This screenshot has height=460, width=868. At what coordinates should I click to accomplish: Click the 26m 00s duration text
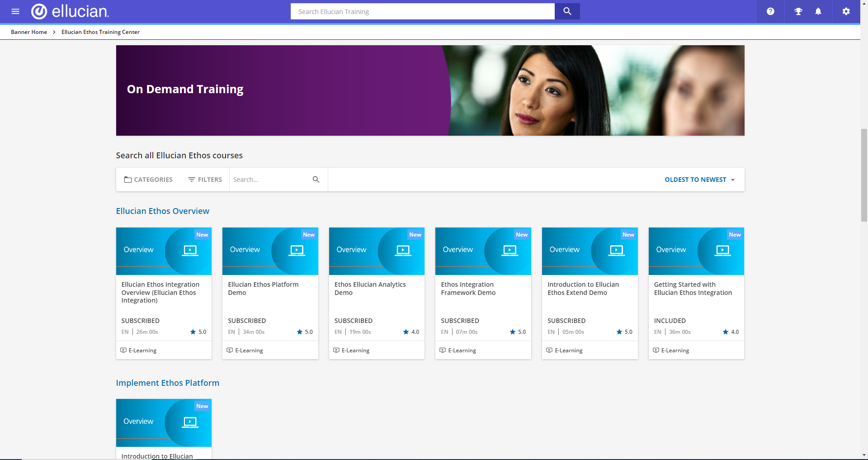147,332
